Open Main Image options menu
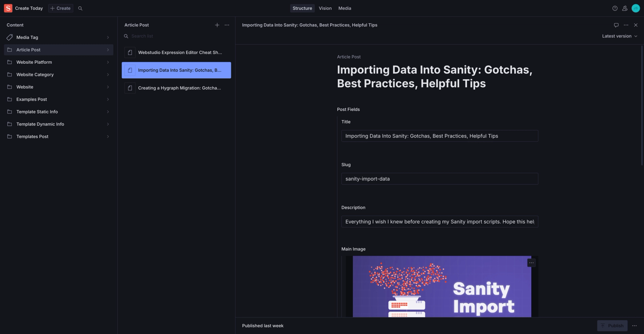The image size is (644, 334). [x=531, y=263]
